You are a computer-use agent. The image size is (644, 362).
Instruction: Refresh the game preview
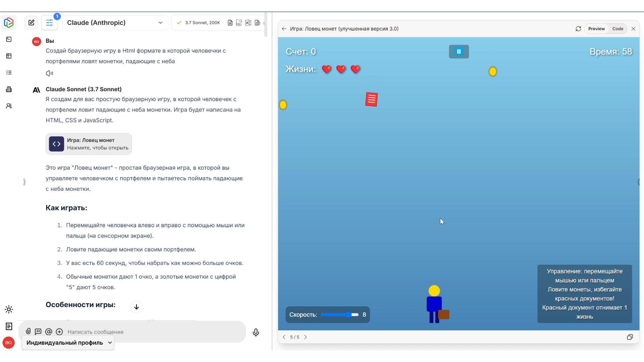[x=578, y=29]
